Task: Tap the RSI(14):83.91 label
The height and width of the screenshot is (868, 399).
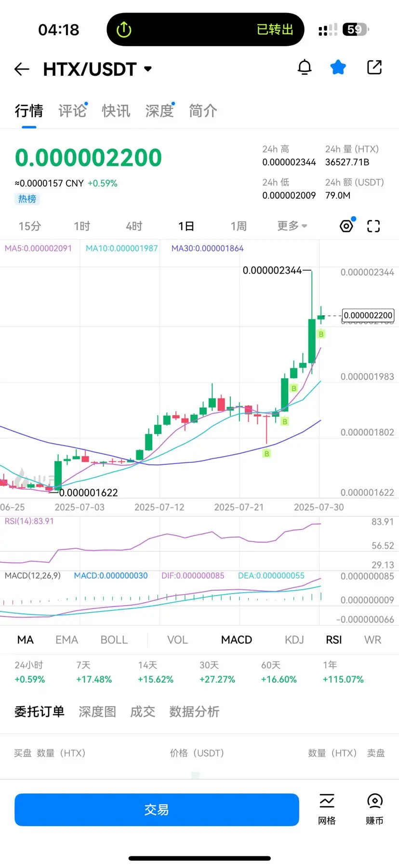Action: 29,521
